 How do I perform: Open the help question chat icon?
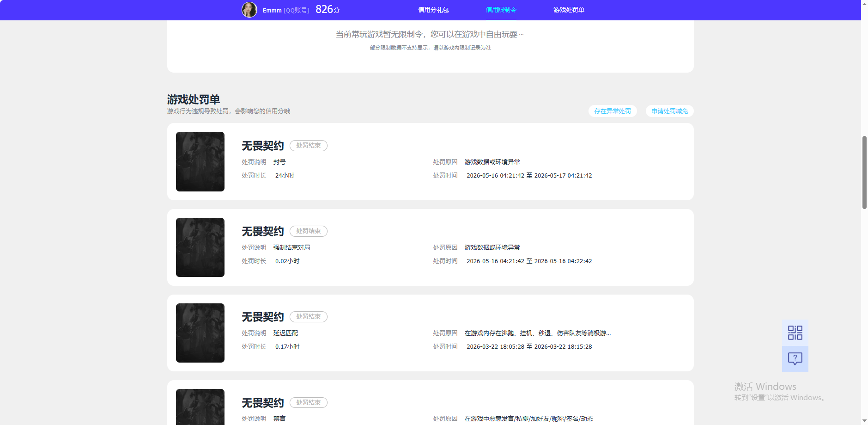point(795,359)
